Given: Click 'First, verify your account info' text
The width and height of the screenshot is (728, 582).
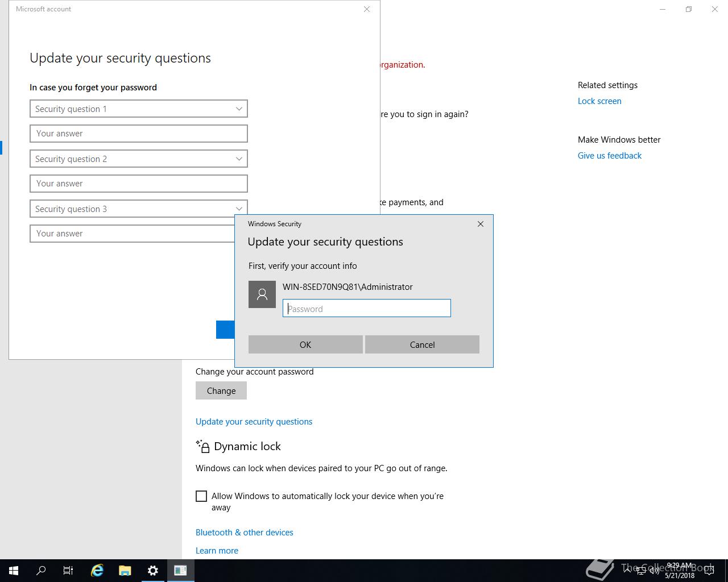Looking at the screenshot, I should click(x=303, y=266).
